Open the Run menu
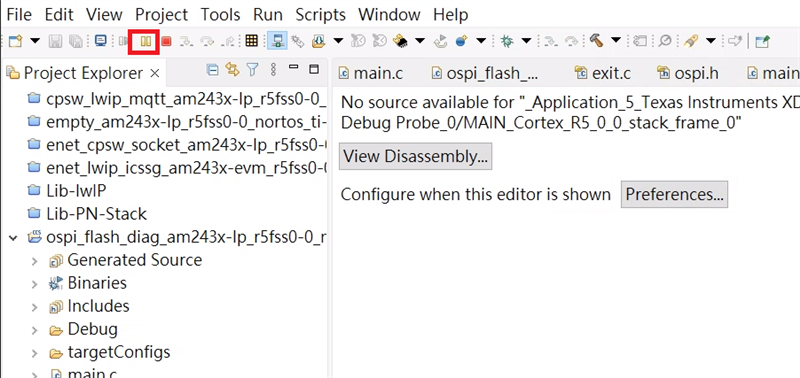 click(268, 14)
